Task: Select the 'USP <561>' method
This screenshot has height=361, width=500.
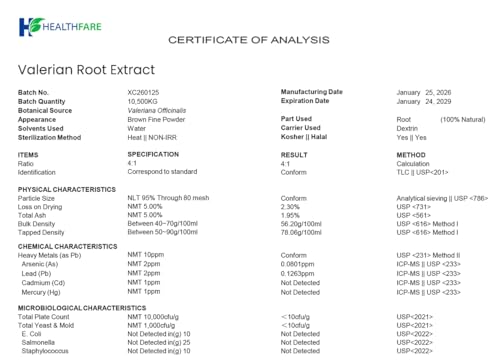Action: (413, 215)
